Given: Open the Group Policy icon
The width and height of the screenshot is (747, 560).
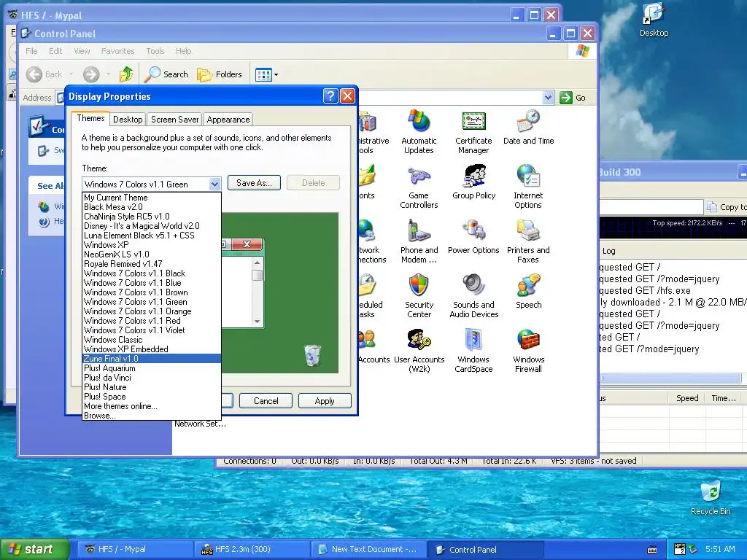Looking at the screenshot, I should point(473,182).
